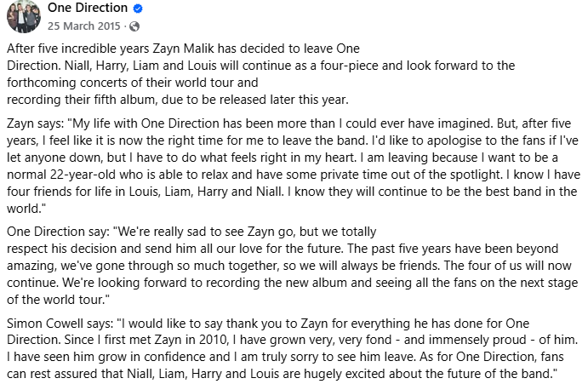Click the final line 'can rest assured that Niall'
The image size is (588, 384).
tap(281, 375)
